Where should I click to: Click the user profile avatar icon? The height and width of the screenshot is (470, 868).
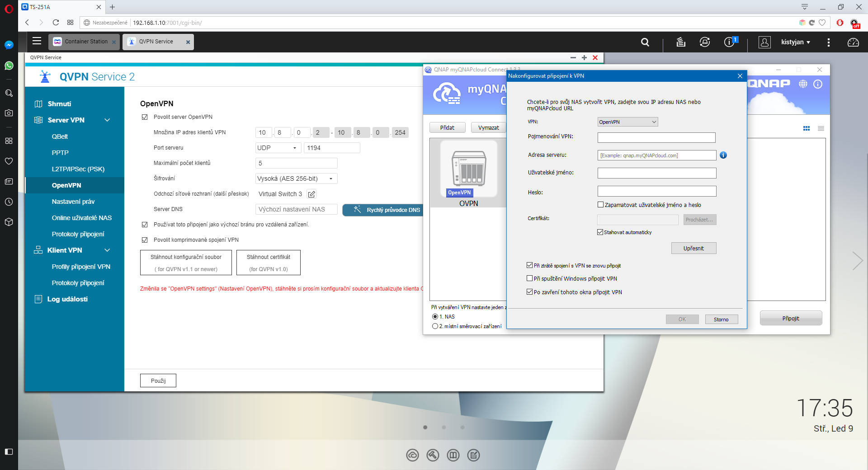pyautogui.click(x=764, y=42)
